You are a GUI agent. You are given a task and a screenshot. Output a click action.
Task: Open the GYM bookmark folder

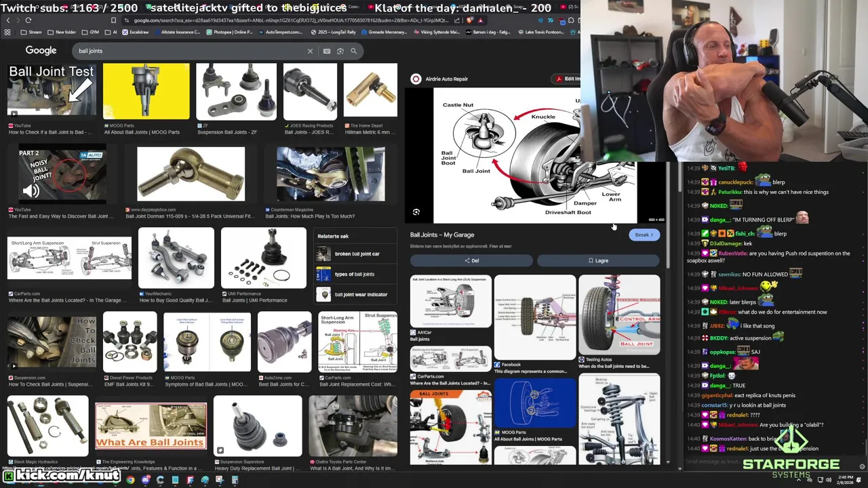click(x=90, y=32)
